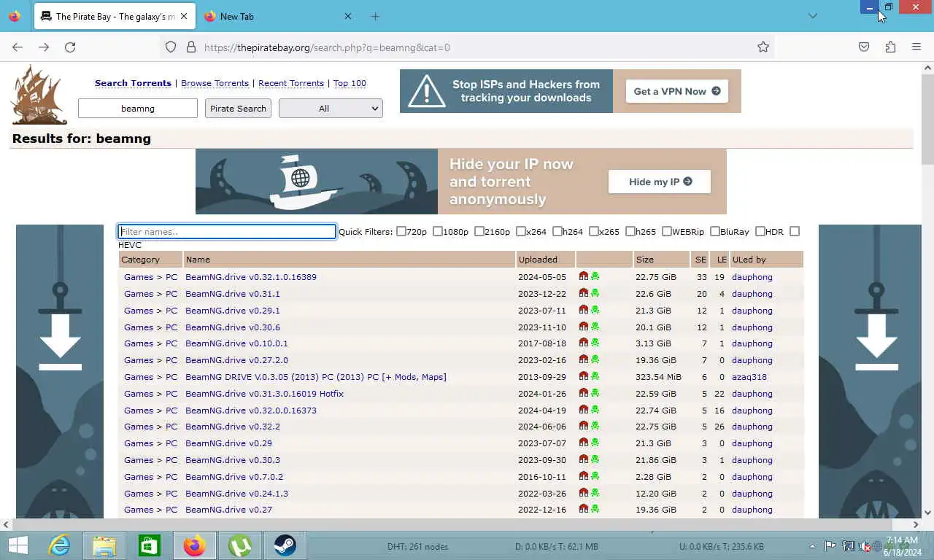Enable the 2160p quick filter
This screenshot has width=934, height=560.
tap(479, 231)
